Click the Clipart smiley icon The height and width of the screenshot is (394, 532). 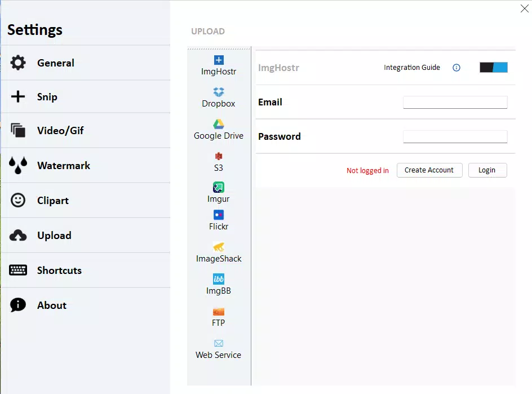(x=18, y=200)
